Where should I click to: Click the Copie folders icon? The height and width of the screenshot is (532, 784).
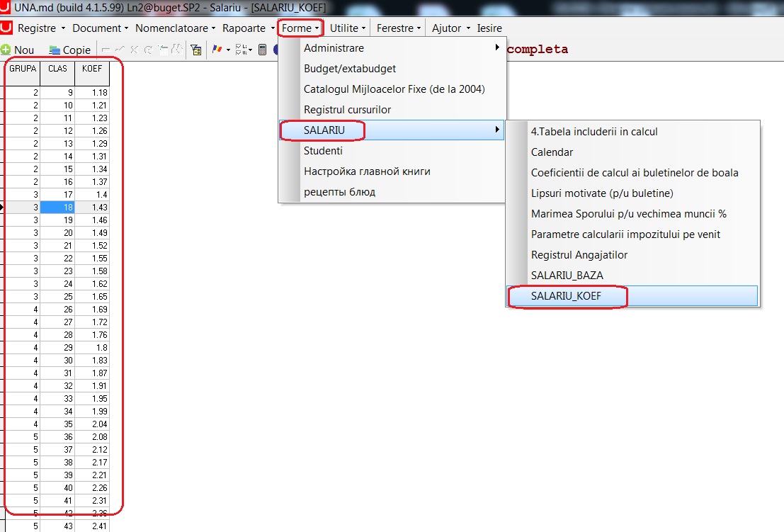55,50
